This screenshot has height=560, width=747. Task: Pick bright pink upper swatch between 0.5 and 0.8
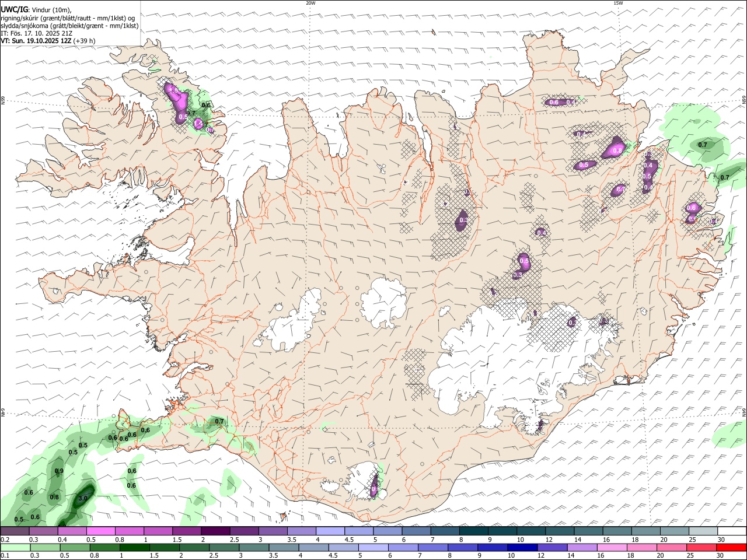(x=100, y=531)
